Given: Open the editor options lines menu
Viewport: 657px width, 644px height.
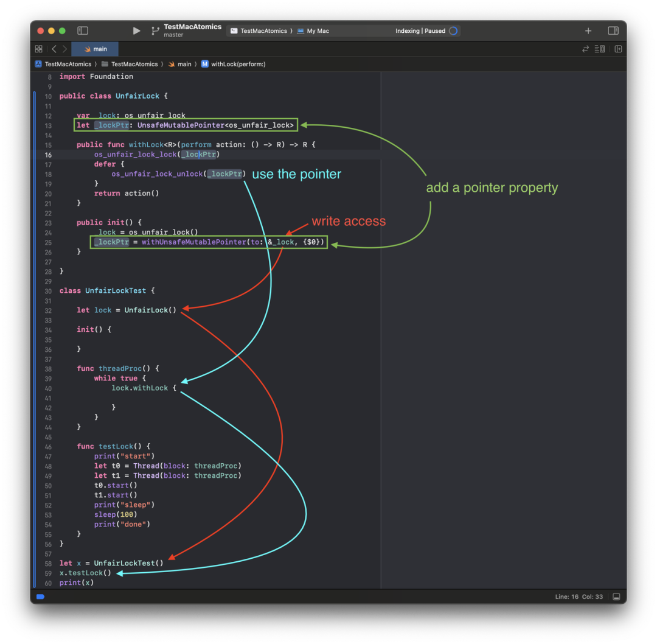Looking at the screenshot, I should (x=600, y=49).
